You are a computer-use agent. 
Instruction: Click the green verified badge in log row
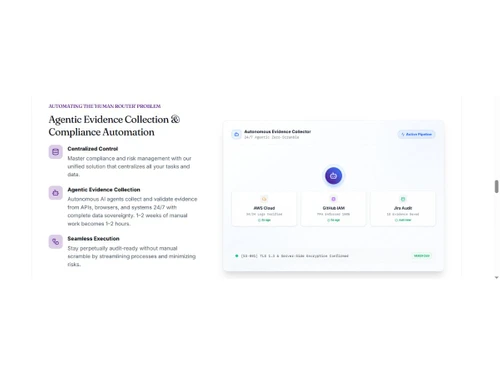click(421, 256)
